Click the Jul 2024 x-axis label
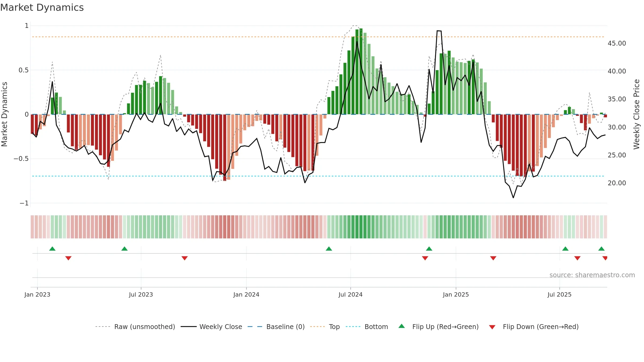 tap(350, 294)
